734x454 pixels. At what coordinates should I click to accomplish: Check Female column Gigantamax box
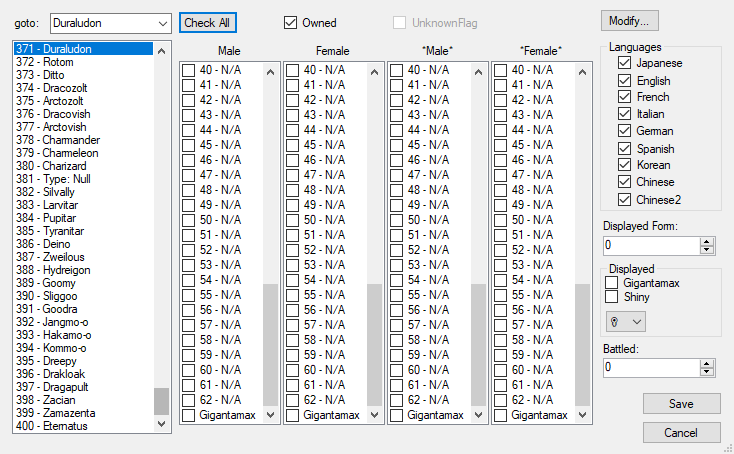(292, 415)
